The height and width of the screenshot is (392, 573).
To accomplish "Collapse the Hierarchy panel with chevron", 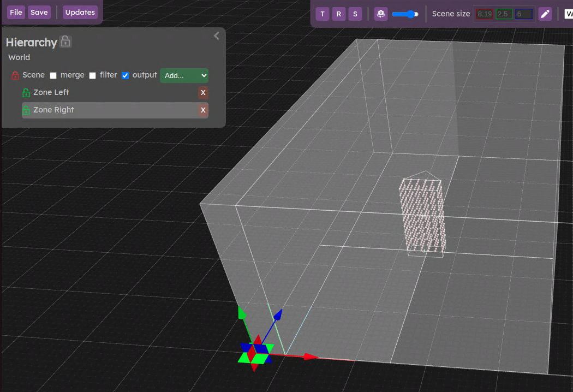I will (x=217, y=36).
